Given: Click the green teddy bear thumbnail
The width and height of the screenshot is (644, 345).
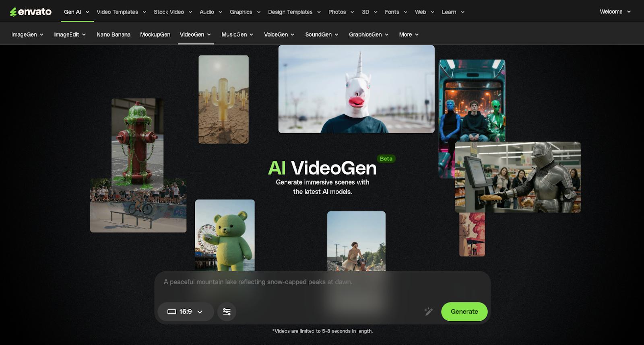Looking at the screenshot, I should tap(225, 235).
